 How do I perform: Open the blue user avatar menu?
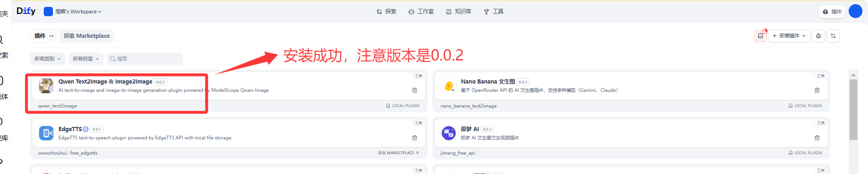tap(856, 11)
